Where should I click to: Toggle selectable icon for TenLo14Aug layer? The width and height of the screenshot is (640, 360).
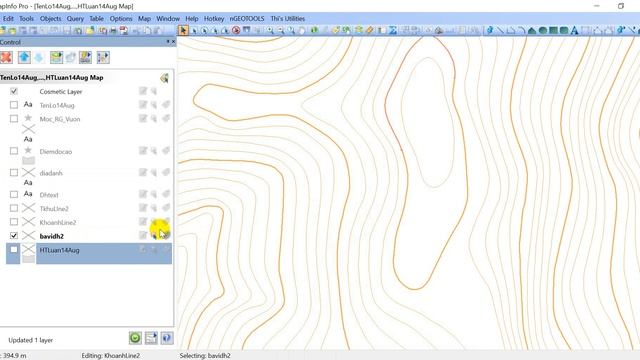click(154, 105)
